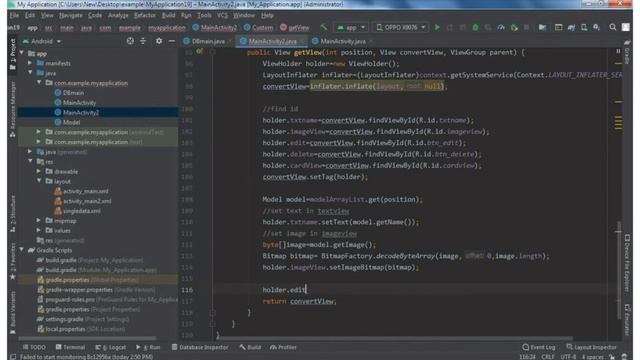
Task: Click the Project Structure icon in the toolbar
Action: click(x=542, y=27)
